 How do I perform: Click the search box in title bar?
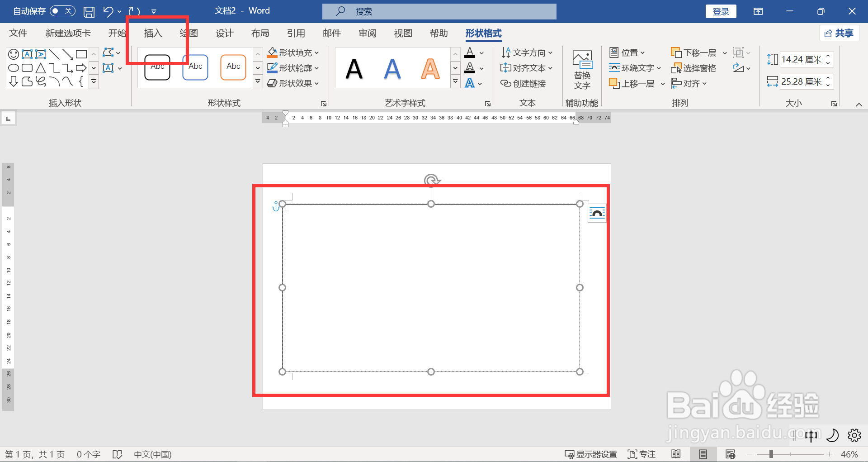point(439,11)
